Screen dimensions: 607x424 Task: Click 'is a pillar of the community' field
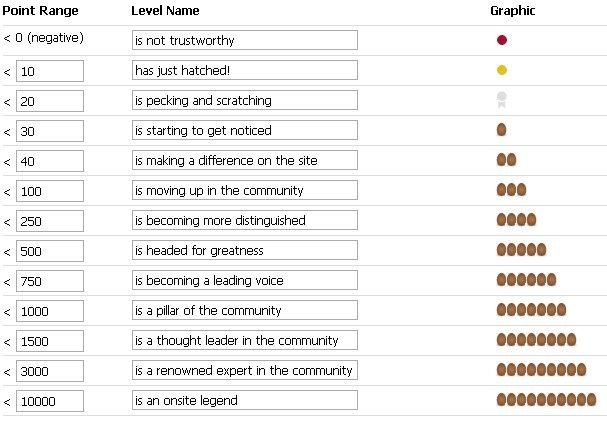click(x=244, y=311)
